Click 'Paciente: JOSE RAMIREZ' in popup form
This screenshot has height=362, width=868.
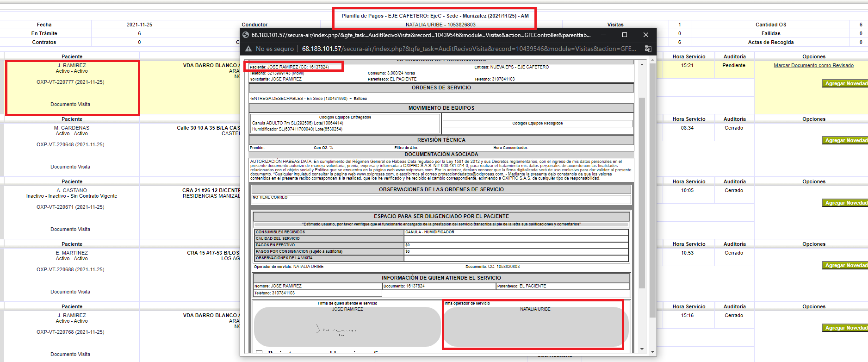(x=289, y=67)
